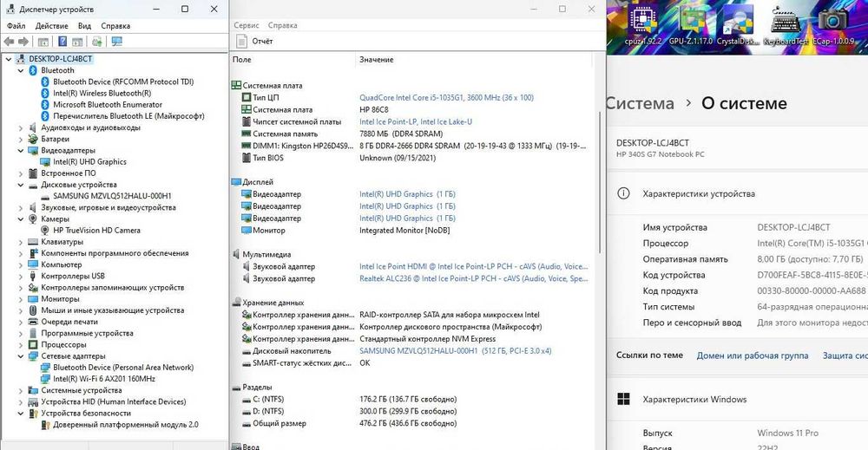Collapse the DESKTOP-LCJ4BCT root node
The height and width of the screenshot is (450, 868).
click(x=9, y=59)
